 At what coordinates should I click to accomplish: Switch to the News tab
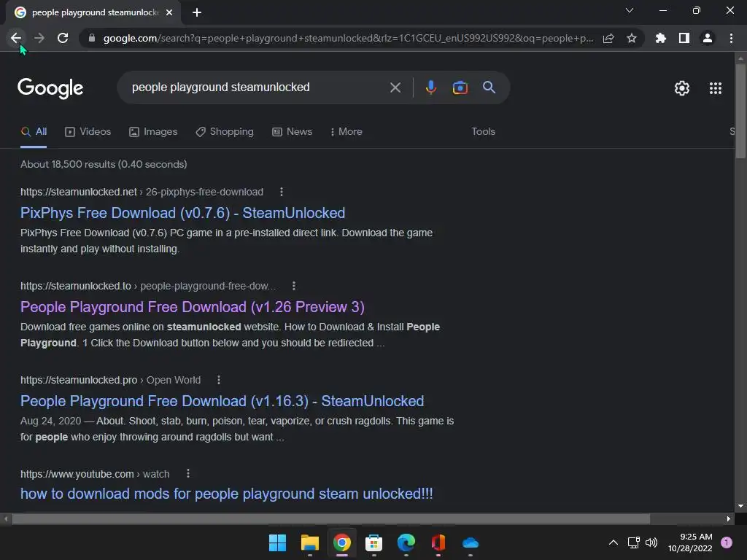tap(292, 132)
